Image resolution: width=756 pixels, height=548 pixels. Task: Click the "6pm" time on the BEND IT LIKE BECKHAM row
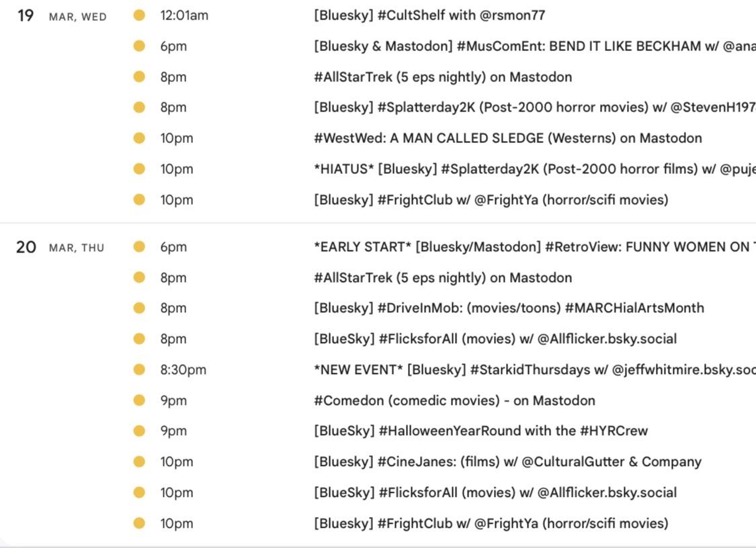173,47
